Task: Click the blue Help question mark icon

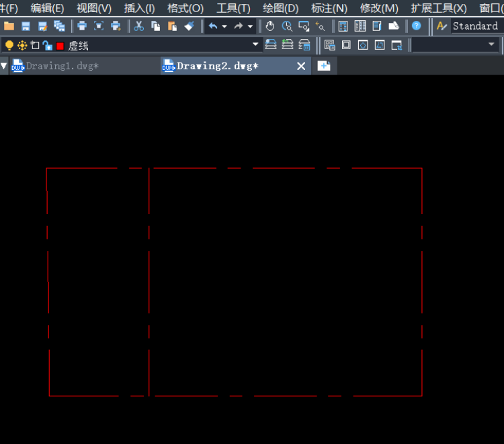Action: (416, 26)
